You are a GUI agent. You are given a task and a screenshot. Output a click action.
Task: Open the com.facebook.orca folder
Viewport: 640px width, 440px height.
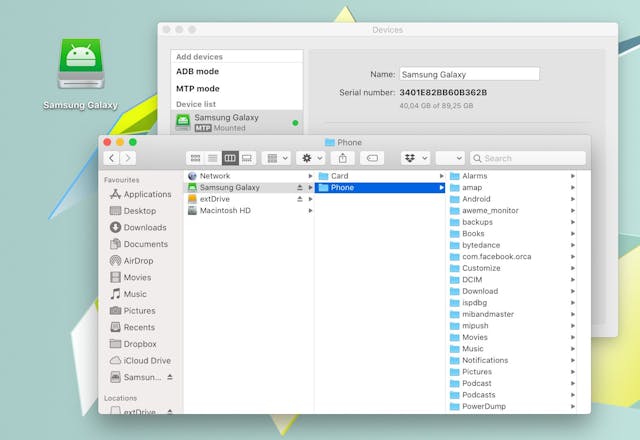tap(512, 257)
